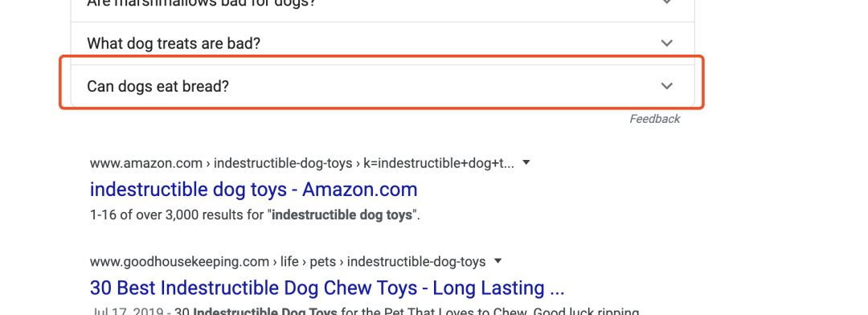
Task: Open "indestructible dog toys - Amazon.com" result
Action: (253, 190)
